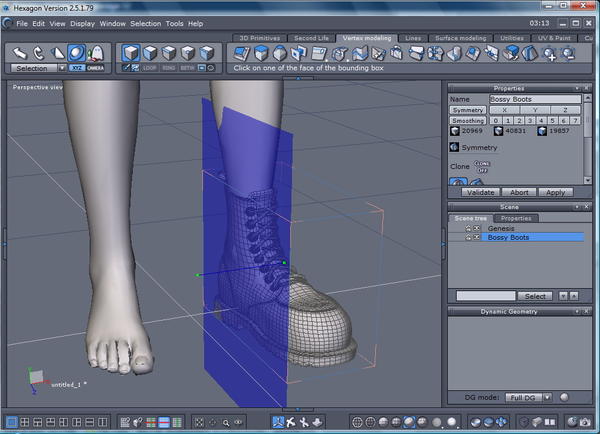Viewport: 600px width, 434px height.
Task: Switch to the Surface modeling tab
Action: point(458,37)
